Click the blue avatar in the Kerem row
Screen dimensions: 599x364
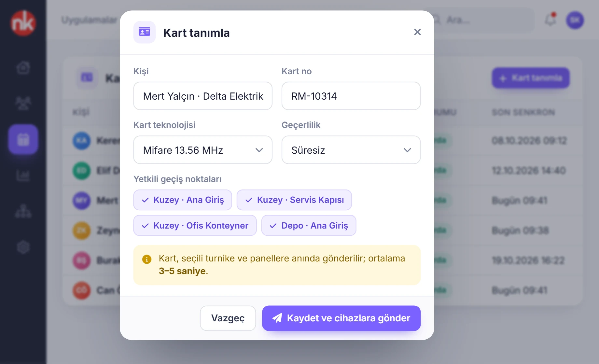[x=81, y=141]
